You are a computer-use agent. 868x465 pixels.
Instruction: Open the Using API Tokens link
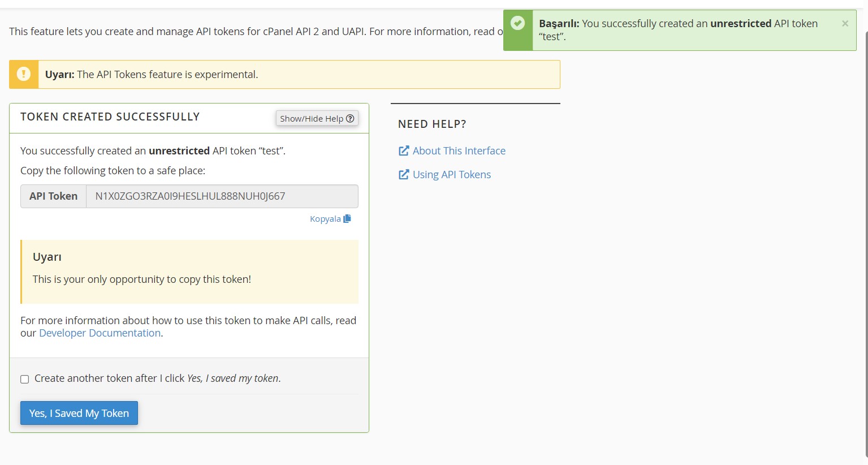coord(451,174)
